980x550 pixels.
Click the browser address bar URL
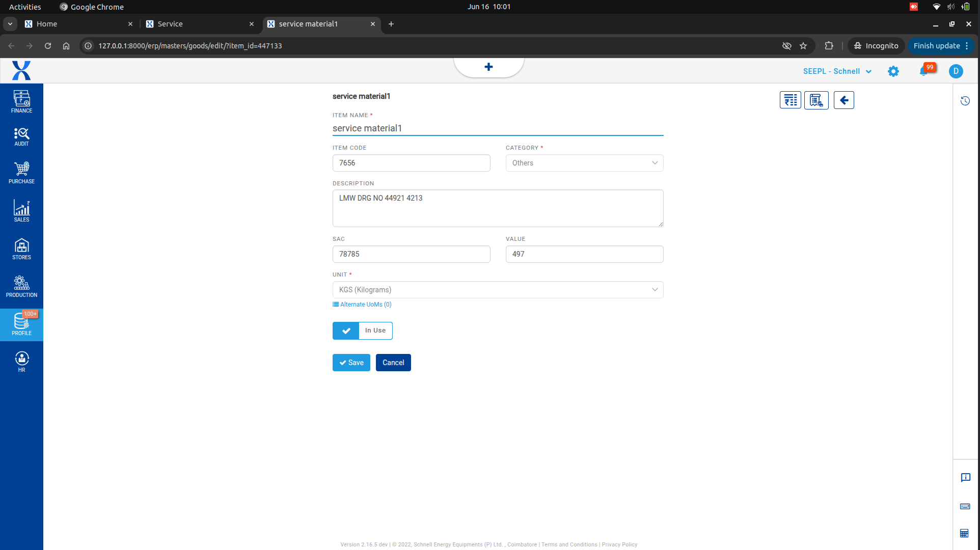click(x=190, y=46)
